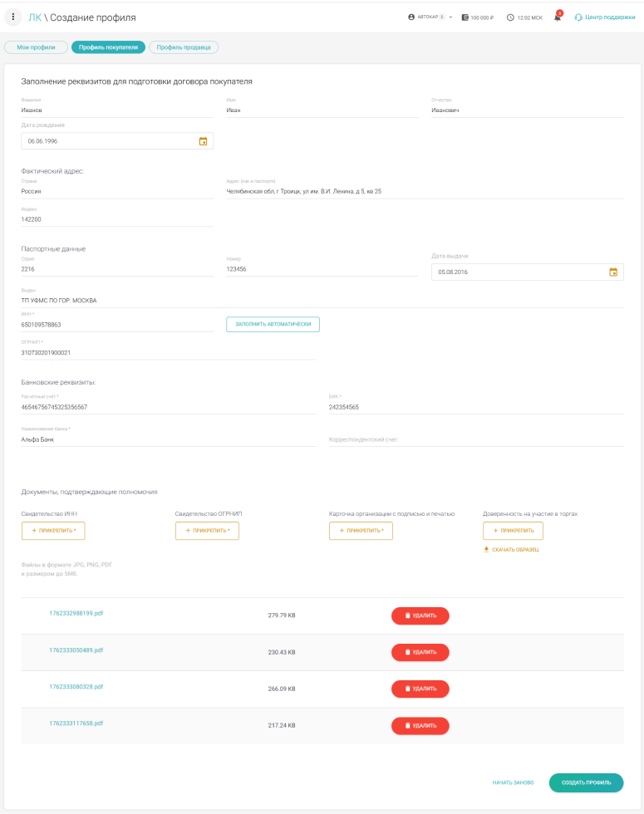The height and width of the screenshot is (814, 644).
Task: Click Начать заново link
Action: tap(512, 782)
